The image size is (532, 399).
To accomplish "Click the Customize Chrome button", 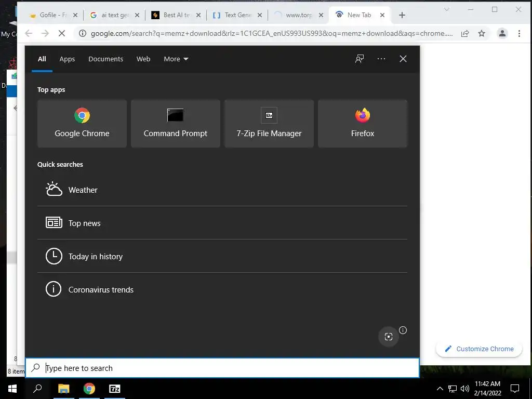I will pyautogui.click(x=479, y=349).
